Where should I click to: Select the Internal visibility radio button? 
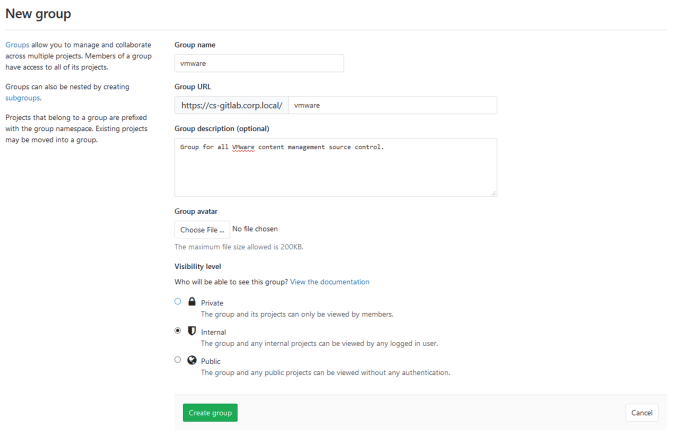178,331
